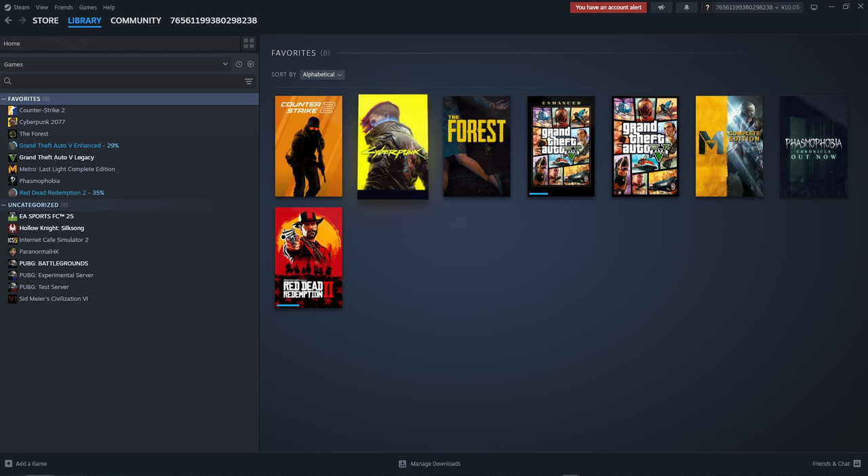Open the Help menu
The height and width of the screenshot is (476, 868).
tap(108, 7)
